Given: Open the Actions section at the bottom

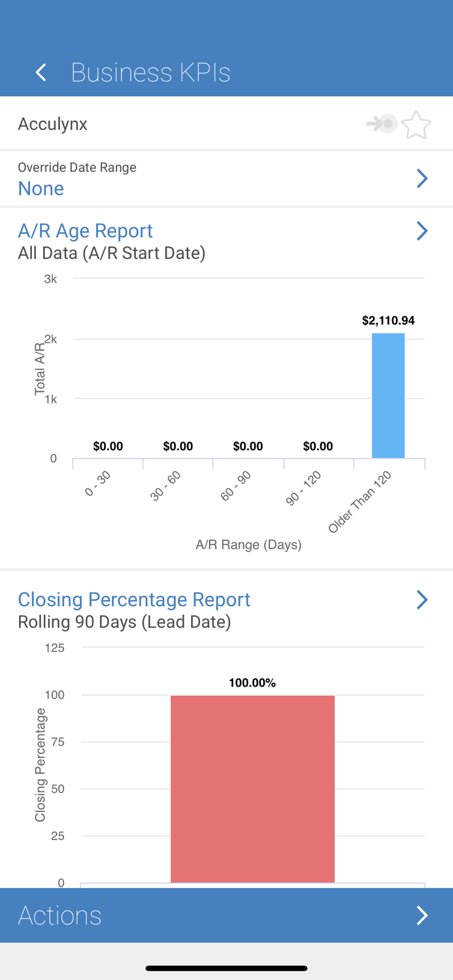Looking at the screenshot, I should point(59,915).
